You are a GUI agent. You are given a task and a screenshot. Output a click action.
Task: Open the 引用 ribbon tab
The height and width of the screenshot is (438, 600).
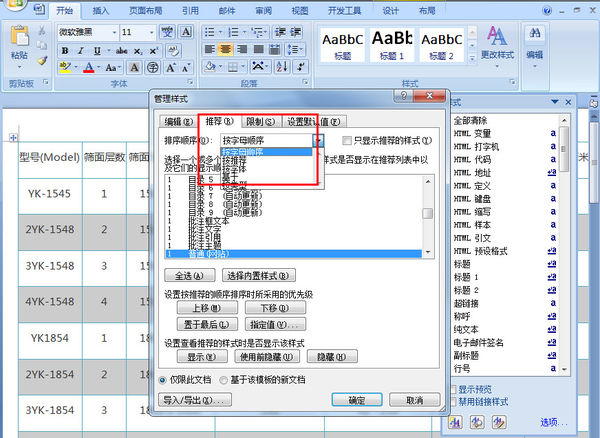click(x=190, y=11)
